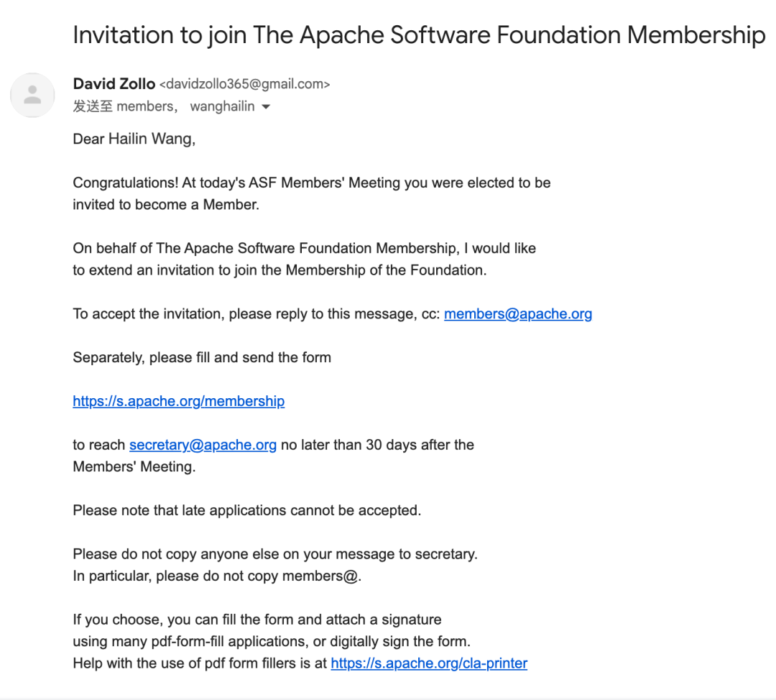Click the sender name David Zollo

(114, 83)
